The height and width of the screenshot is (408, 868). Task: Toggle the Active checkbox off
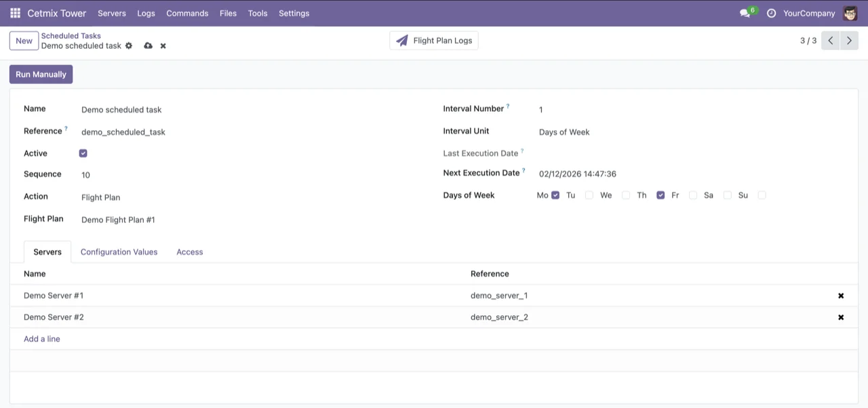83,153
